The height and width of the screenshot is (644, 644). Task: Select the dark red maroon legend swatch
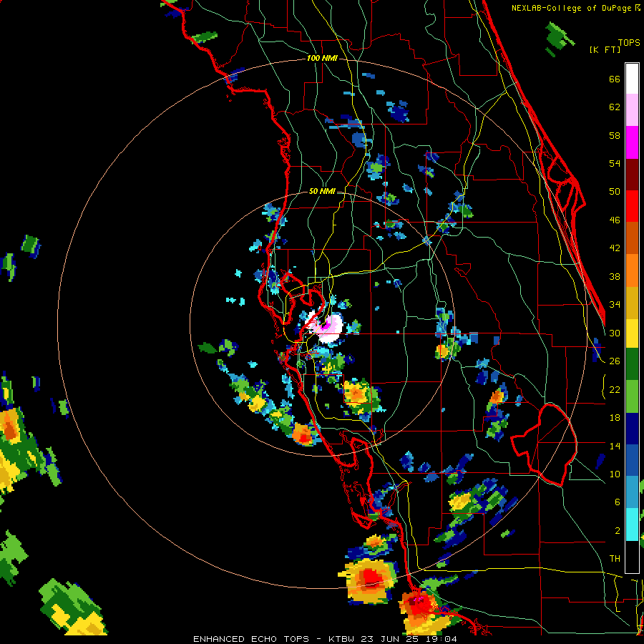[632, 175]
